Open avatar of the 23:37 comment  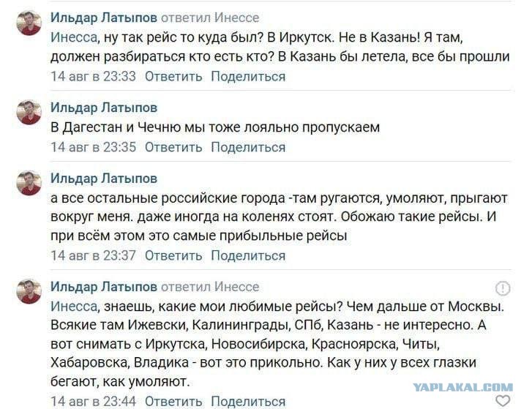[x=29, y=183]
